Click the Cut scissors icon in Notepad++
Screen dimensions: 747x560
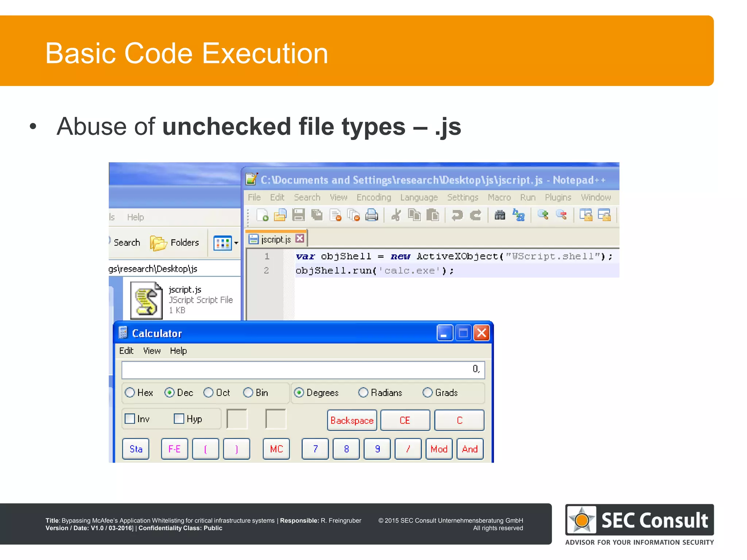coord(396,215)
